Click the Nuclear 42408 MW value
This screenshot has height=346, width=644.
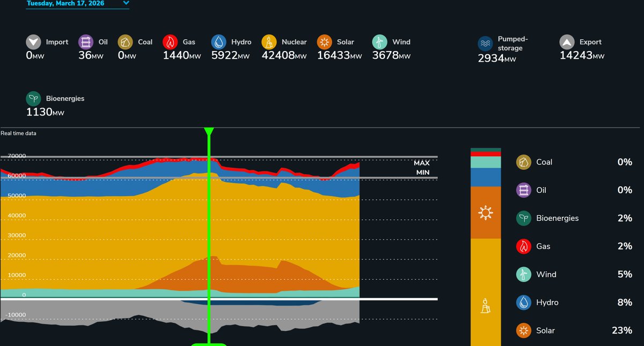click(284, 55)
